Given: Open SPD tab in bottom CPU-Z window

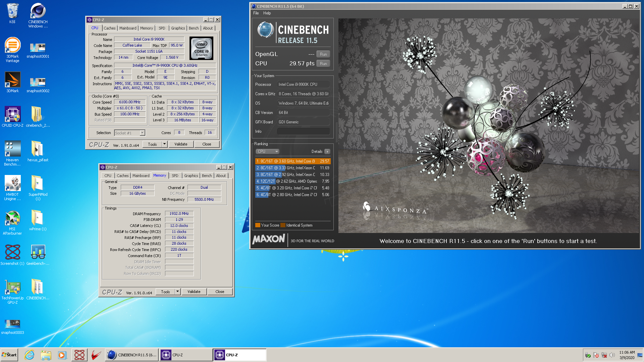Looking at the screenshot, I should (x=175, y=176).
